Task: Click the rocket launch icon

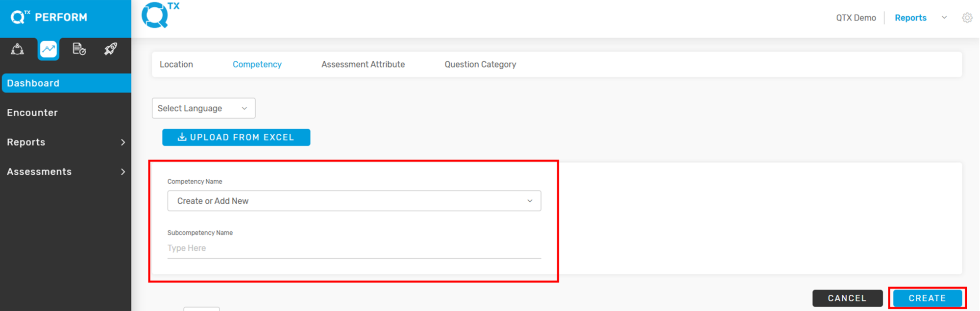Action: coord(110,49)
